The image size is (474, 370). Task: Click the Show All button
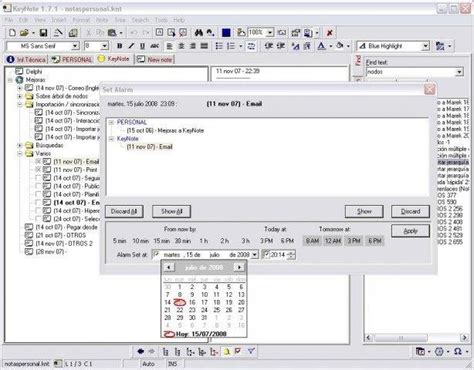171,211
